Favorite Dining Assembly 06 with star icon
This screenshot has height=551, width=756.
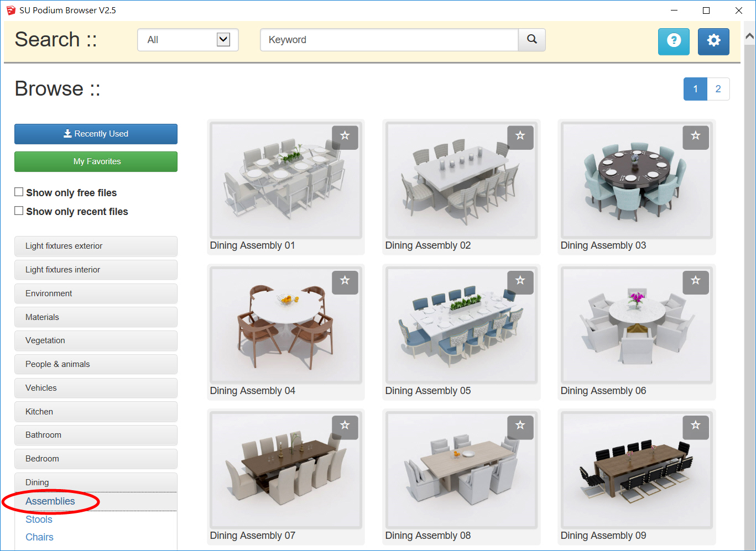[x=696, y=282]
